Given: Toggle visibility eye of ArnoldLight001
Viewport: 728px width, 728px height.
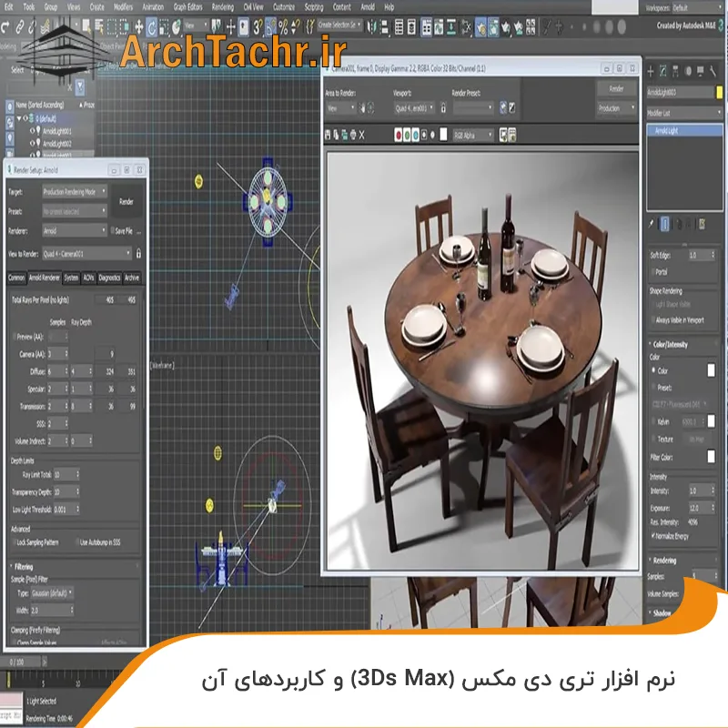Looking at the screenshot, I should tap(33, 131).
